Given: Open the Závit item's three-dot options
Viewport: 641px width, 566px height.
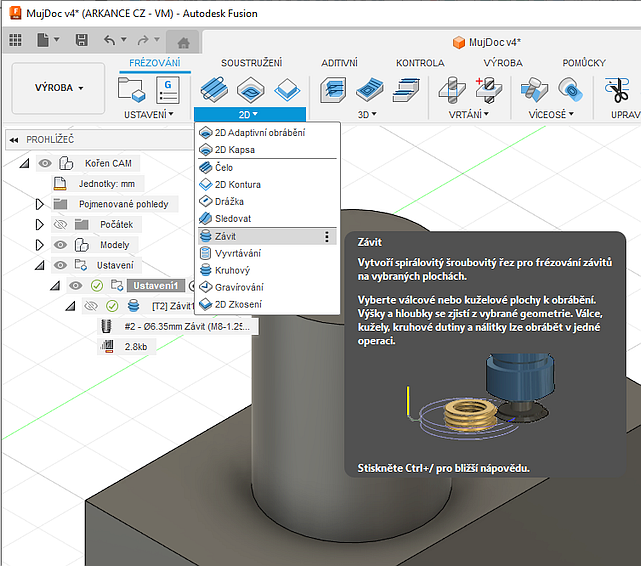Looking at the screenshot, I should coord(326,237).
